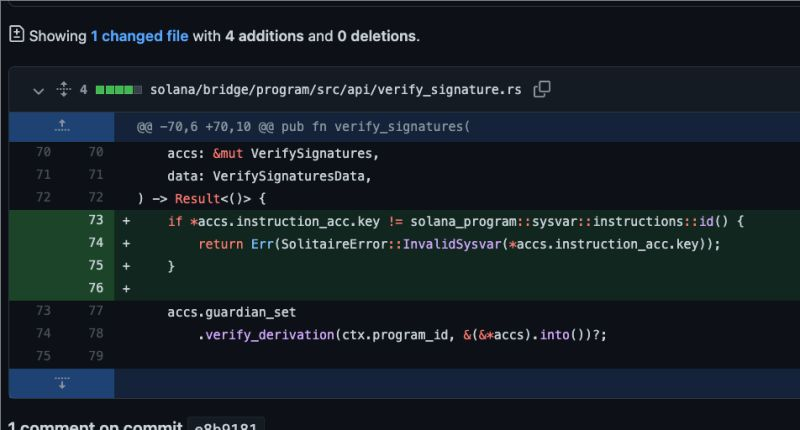Click old line number 72

coord(43,197)
